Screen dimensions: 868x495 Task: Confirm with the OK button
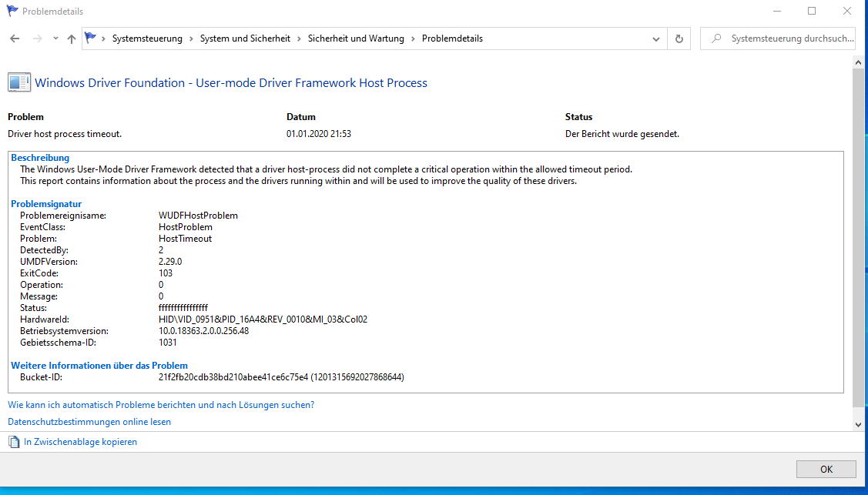point(826,469)
